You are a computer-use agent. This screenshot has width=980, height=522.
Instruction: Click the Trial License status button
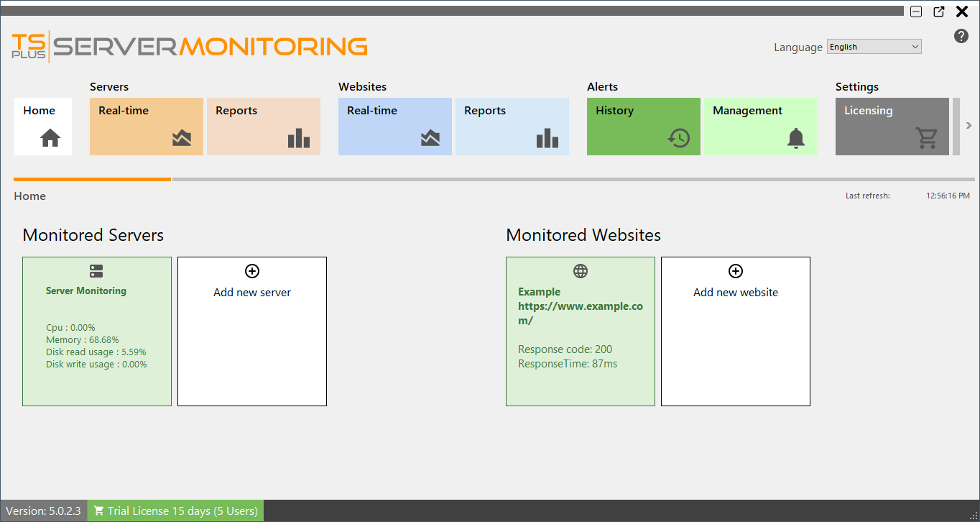coord(175,510)
